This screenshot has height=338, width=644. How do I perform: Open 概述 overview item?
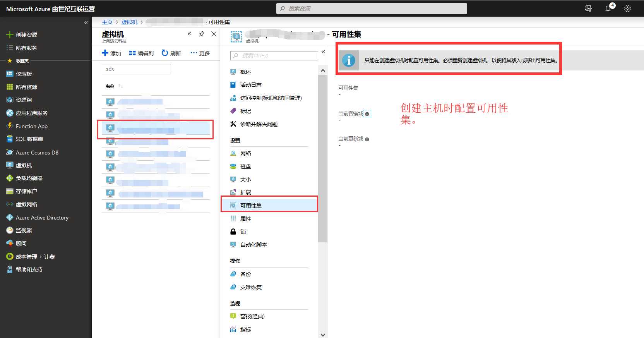click(x=245, y=72)
